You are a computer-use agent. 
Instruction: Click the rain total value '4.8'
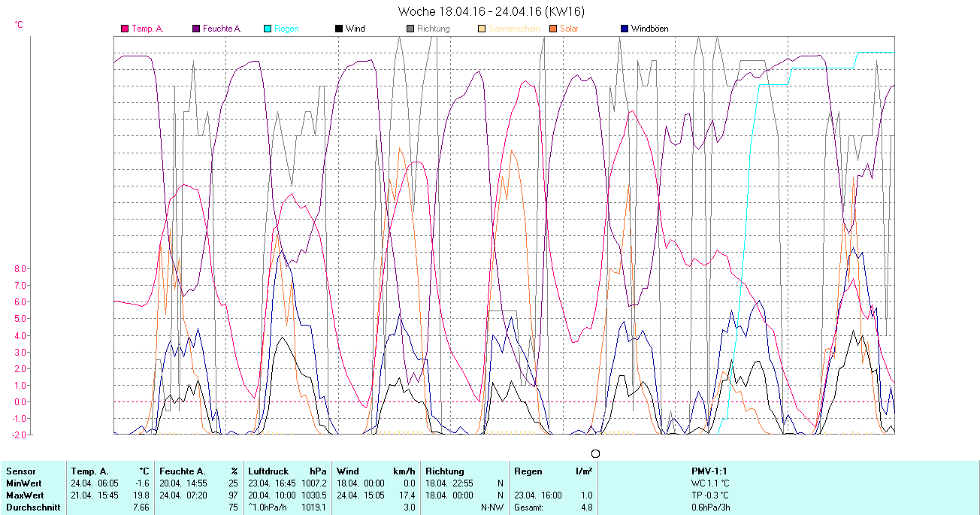coord(586,507)
